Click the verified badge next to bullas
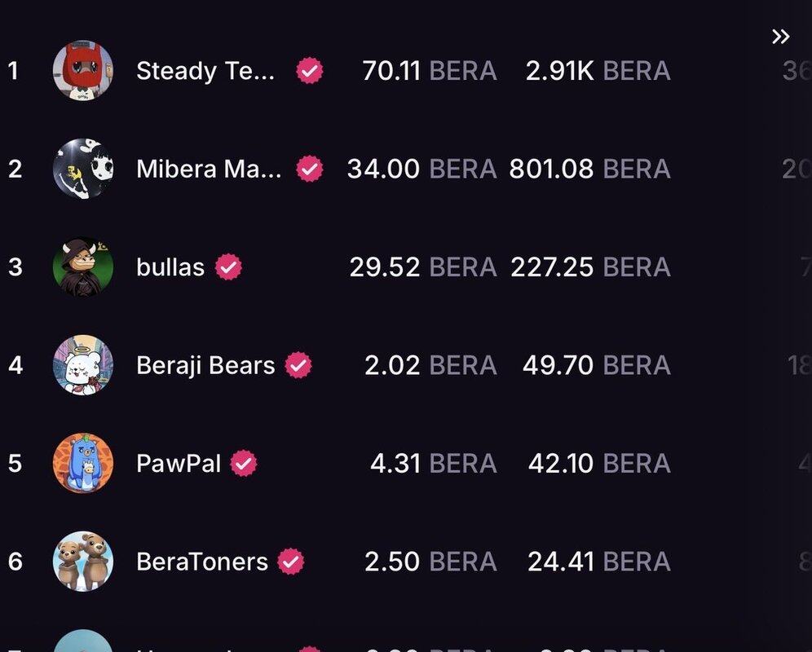Image resolution: width=812 pixels, height=652 pixels. pyautogui.click(x=229, y=267)
